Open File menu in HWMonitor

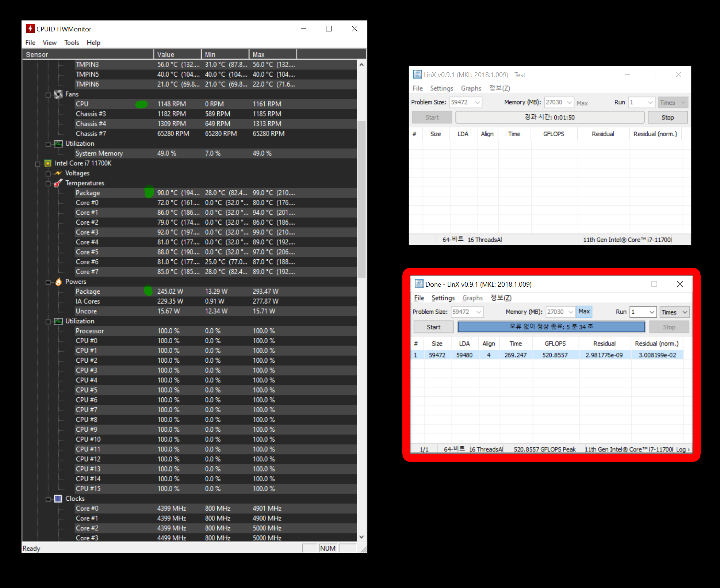30,42
